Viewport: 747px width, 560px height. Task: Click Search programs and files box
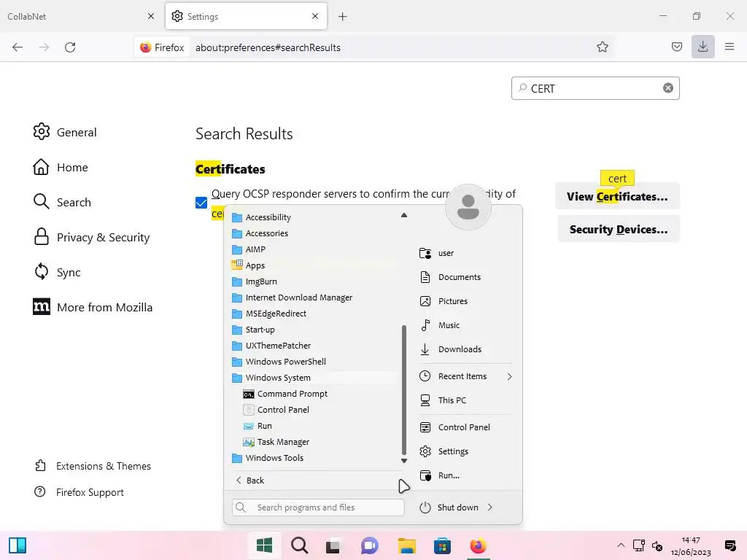click(318, 507)
